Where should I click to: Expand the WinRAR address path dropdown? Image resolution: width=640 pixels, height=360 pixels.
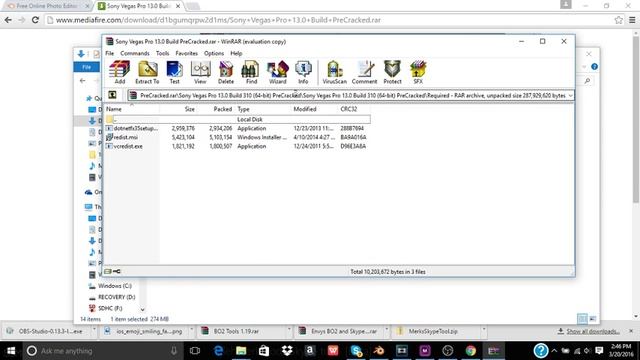coord(570,96)
